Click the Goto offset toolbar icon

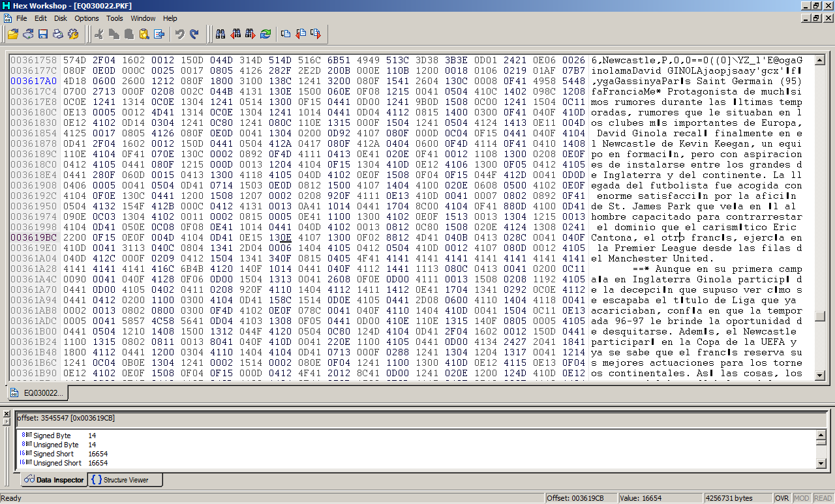286,33
